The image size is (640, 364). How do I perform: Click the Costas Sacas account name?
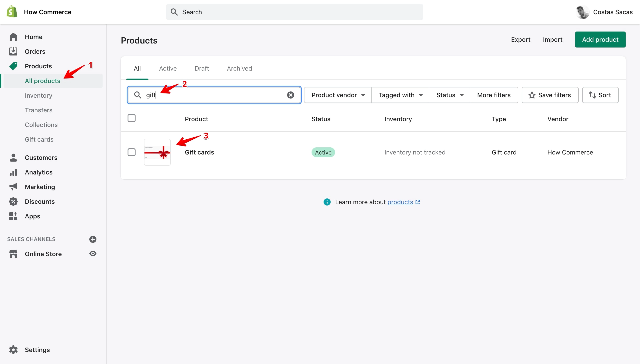coord(613,12)
